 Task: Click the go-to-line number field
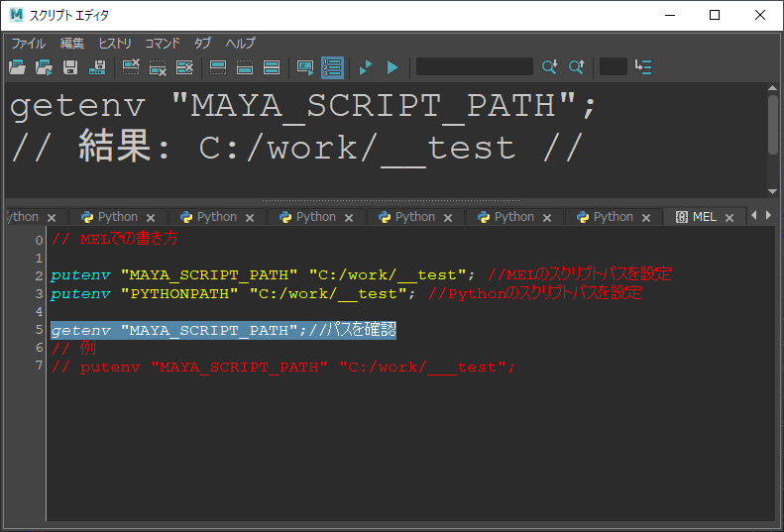tap(613, 66)
